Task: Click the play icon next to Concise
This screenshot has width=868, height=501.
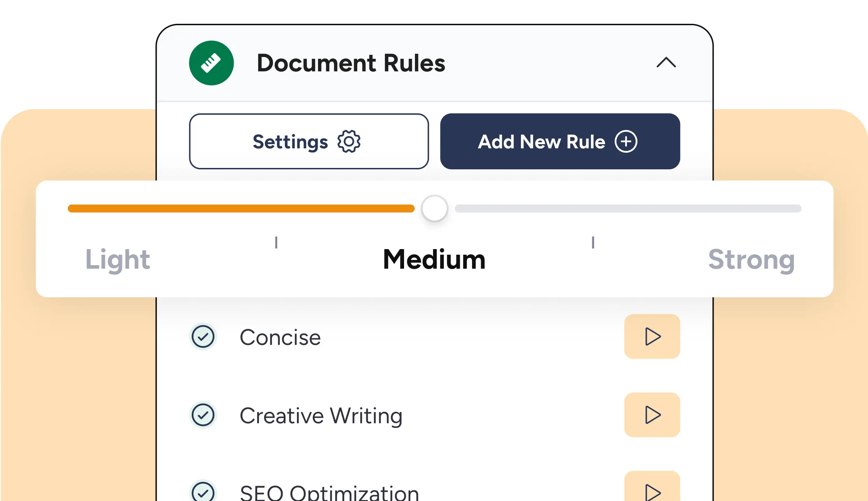Action: click(651, 337)
